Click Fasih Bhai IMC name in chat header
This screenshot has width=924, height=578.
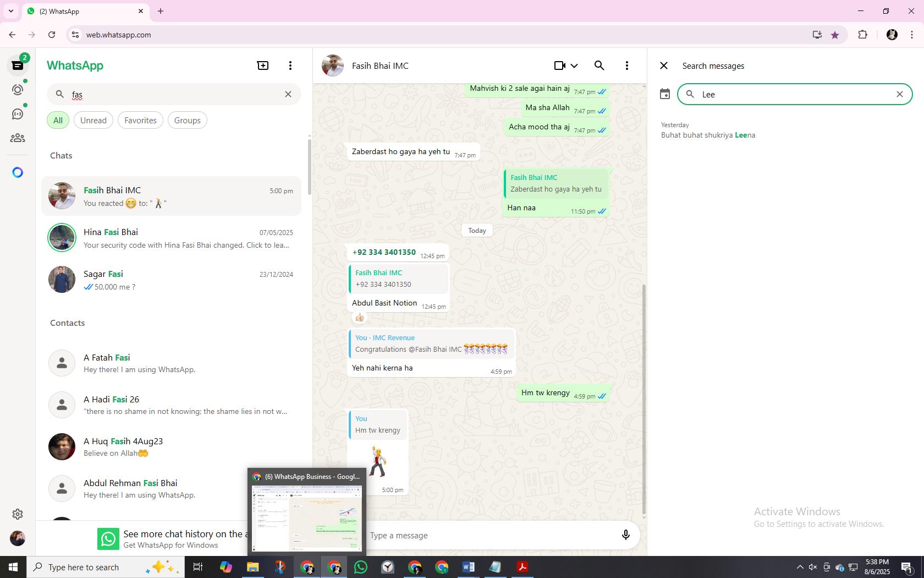pyautogui.click(x=380, y=66)
